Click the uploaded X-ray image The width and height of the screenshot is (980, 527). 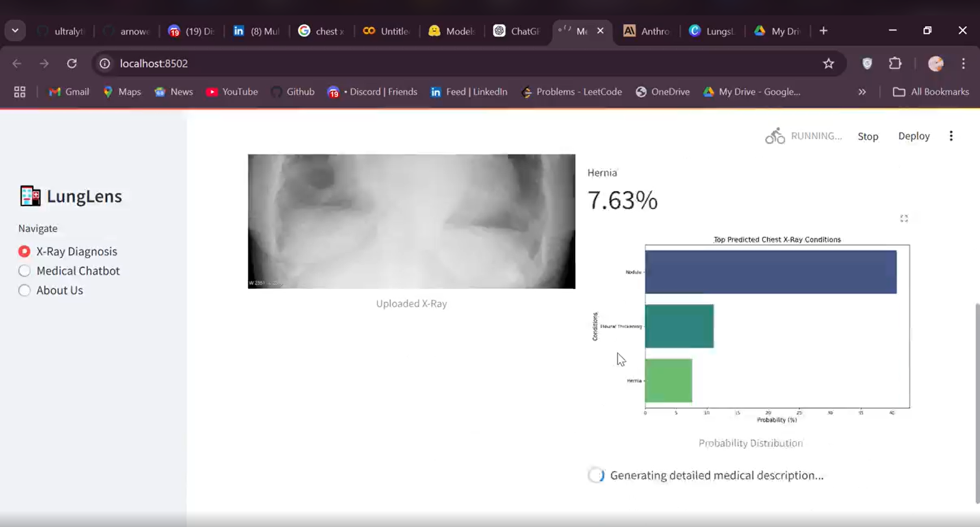411,221
